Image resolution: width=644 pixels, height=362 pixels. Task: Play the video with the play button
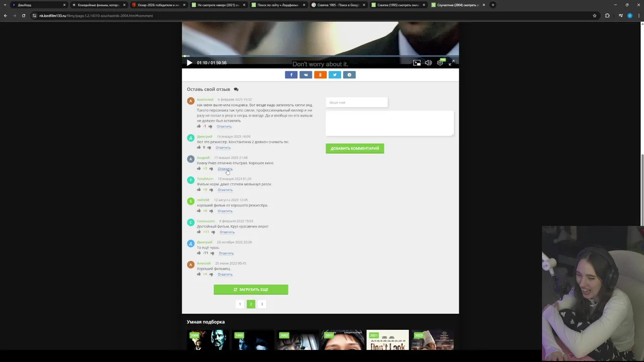(189, 63)
